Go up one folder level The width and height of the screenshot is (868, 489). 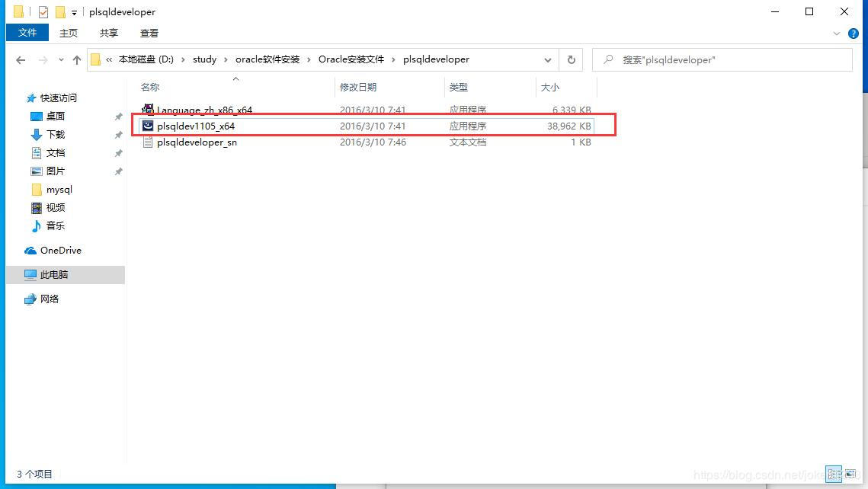[76, 59]
